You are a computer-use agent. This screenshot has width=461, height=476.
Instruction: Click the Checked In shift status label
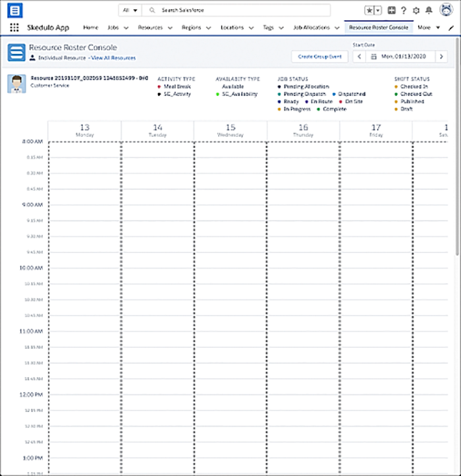pos(414,87)
